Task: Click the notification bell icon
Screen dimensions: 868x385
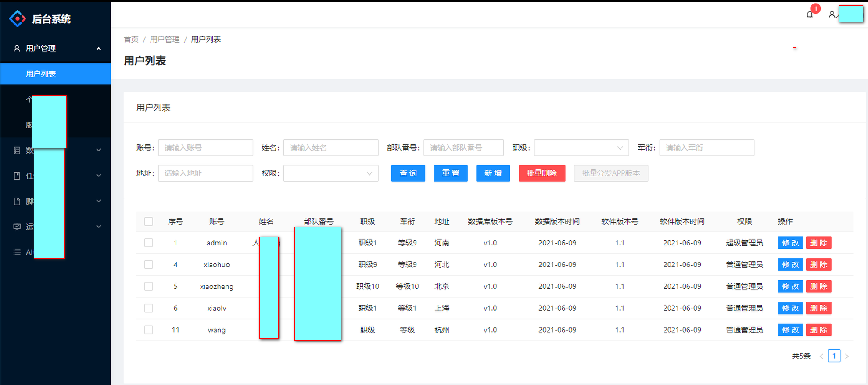Action: 810,14
